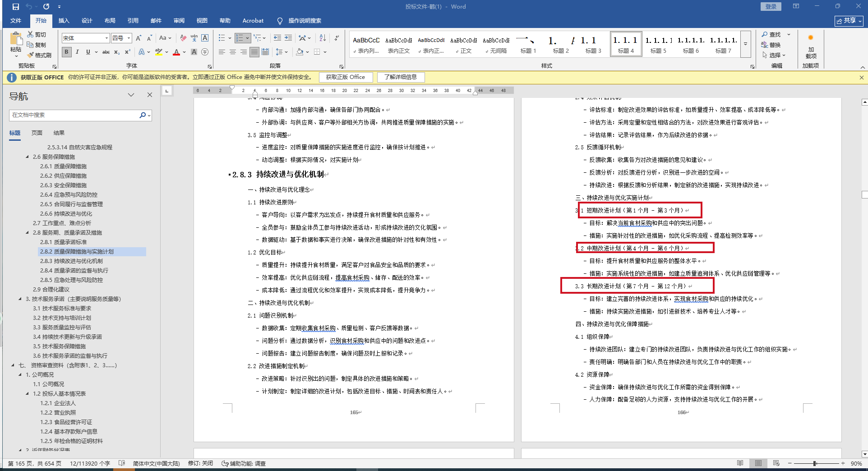Open the font name dropdown (宋体)

pyautogui.click(x=106, y=38)
